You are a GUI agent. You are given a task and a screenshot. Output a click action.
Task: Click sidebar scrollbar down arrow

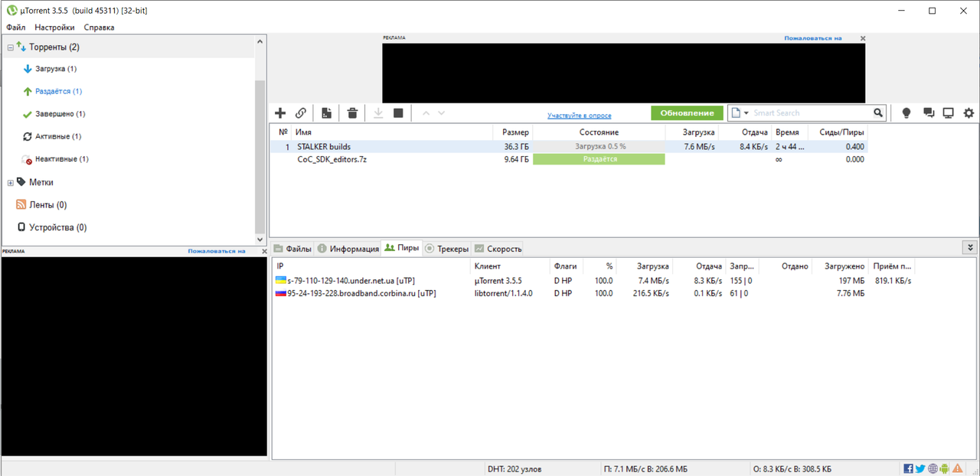coord(260,240)
